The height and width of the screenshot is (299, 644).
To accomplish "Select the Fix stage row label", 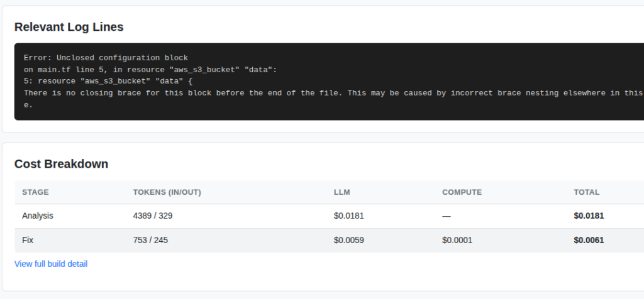I will tap(28, 240).
